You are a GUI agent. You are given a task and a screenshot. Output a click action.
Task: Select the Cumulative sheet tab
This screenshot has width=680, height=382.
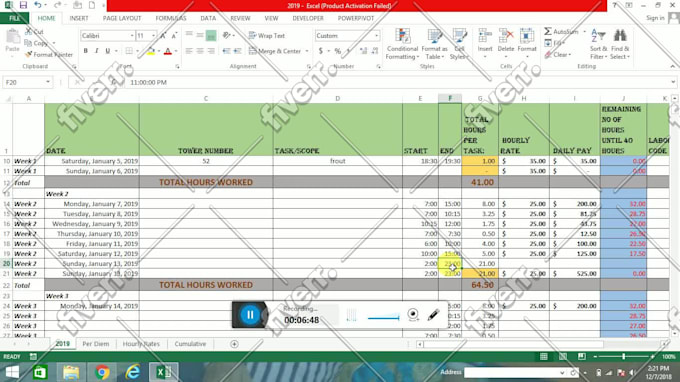(190, 344)
